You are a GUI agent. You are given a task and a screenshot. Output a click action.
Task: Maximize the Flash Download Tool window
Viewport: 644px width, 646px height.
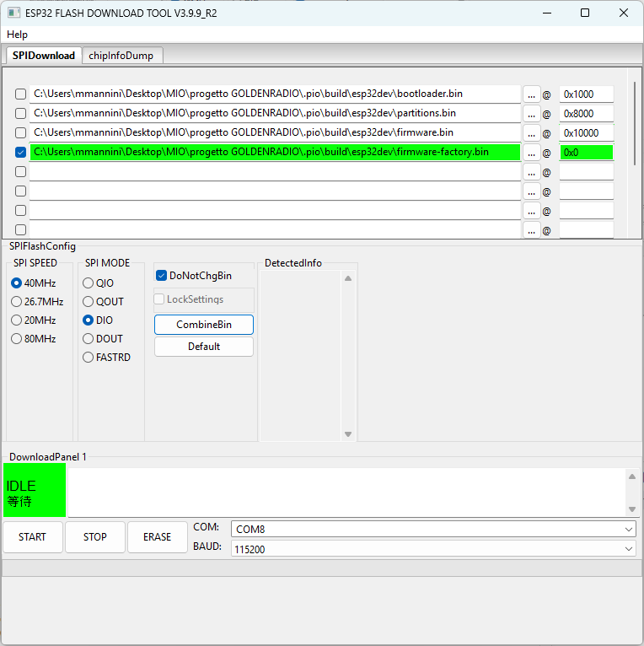(585, 13)
